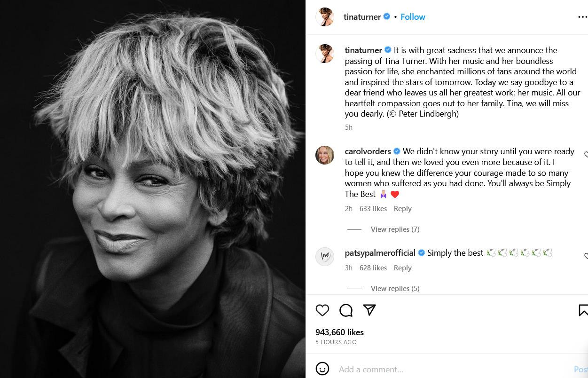The width and height of the screenshot is (588, 378).
Task: Like patsypalmerofficial comment heart toggle
Action: [586, 256]
